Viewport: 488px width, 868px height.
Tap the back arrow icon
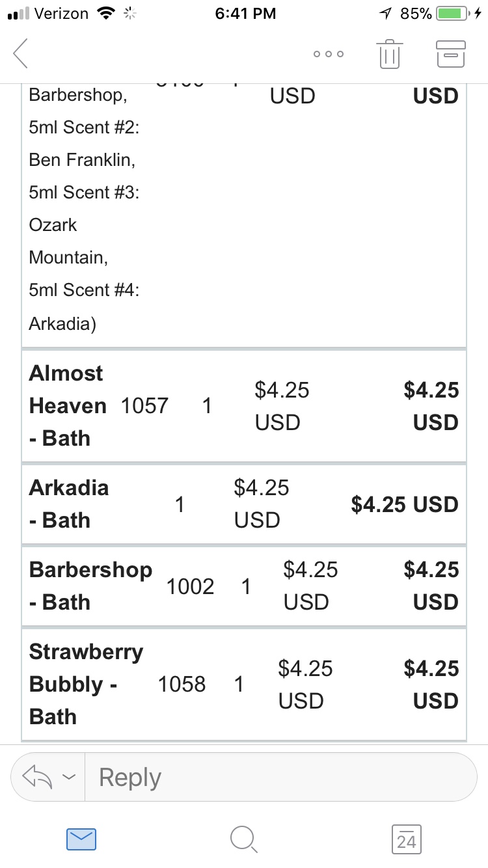click(21, 53)
